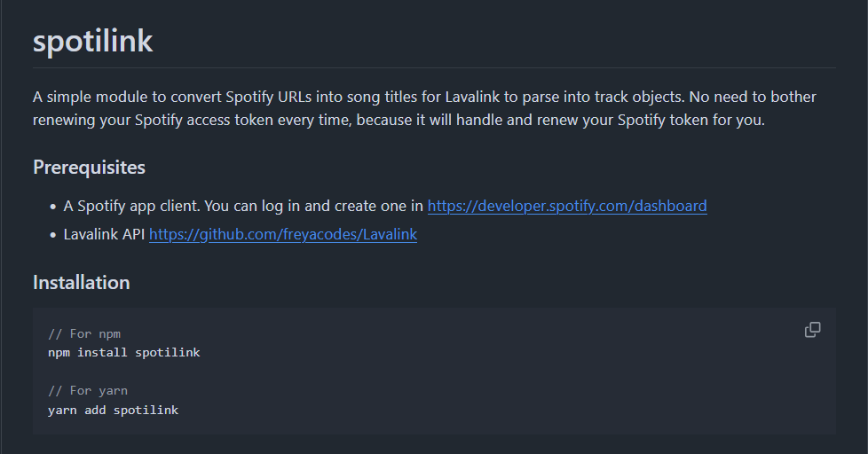This screenshot has width=868, height=454.
Task: Click the "A Spotify app client" bullet text
Action: [131, 206]
